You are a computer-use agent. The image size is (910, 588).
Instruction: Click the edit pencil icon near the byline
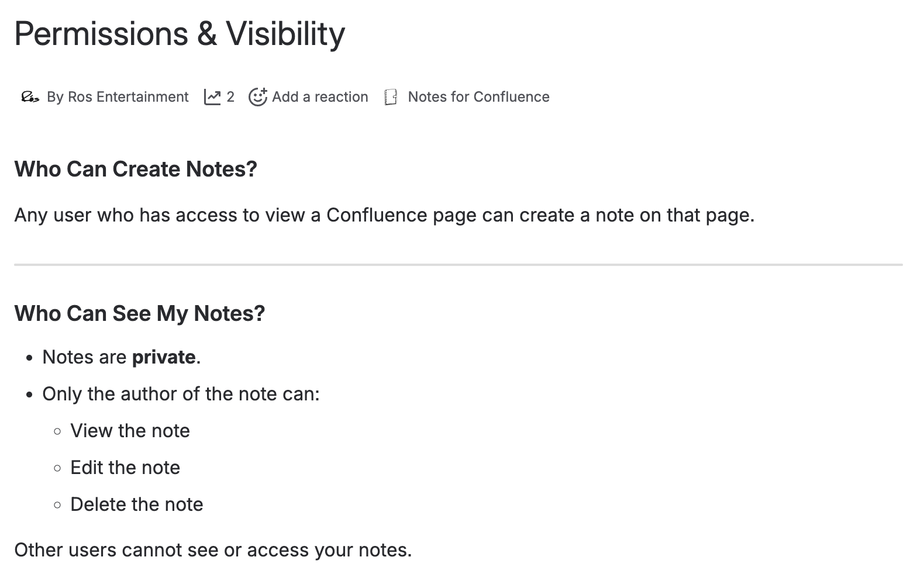(x=29, y=97)
